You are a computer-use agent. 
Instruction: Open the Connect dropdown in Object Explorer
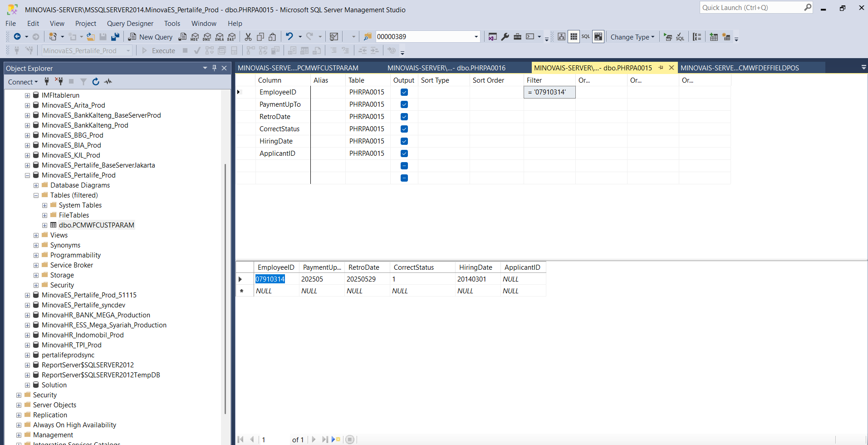click(x=23, y=82)
